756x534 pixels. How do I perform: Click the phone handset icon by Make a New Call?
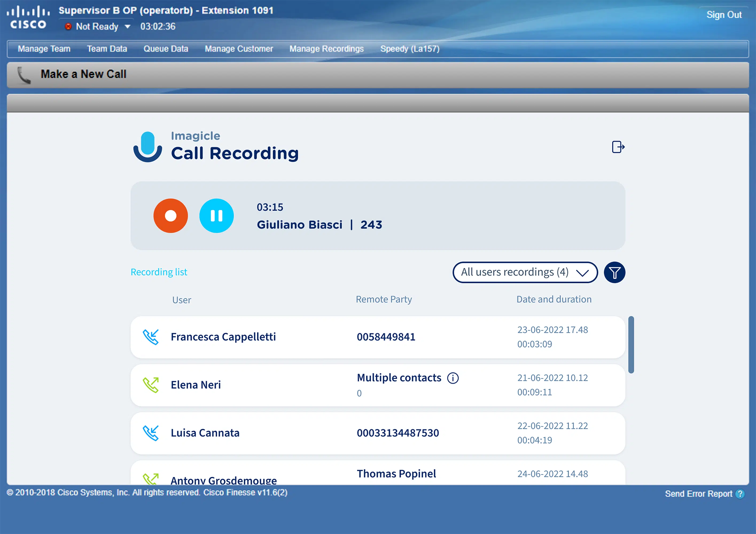[24, 75]
